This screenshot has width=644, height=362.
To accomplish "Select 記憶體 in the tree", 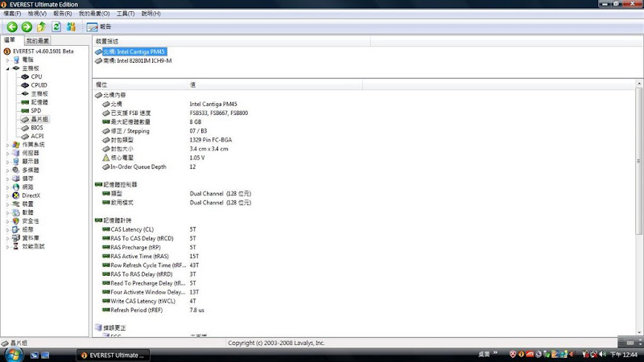I will coord(39,102).
